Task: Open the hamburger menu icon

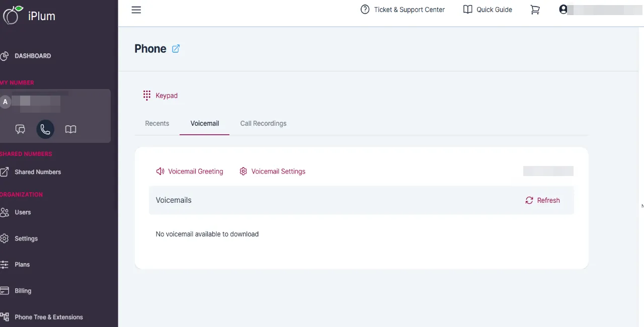Action: [x=136, y=10]
